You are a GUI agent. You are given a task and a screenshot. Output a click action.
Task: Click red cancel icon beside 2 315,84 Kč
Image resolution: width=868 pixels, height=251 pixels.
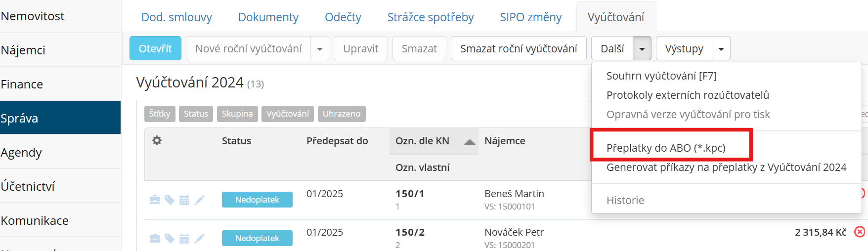tap(860, 232)
